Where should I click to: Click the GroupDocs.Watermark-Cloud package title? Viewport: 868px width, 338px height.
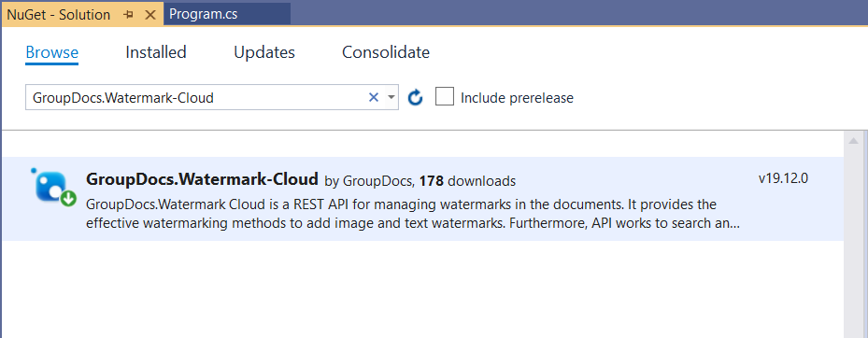tap(202, 179)
